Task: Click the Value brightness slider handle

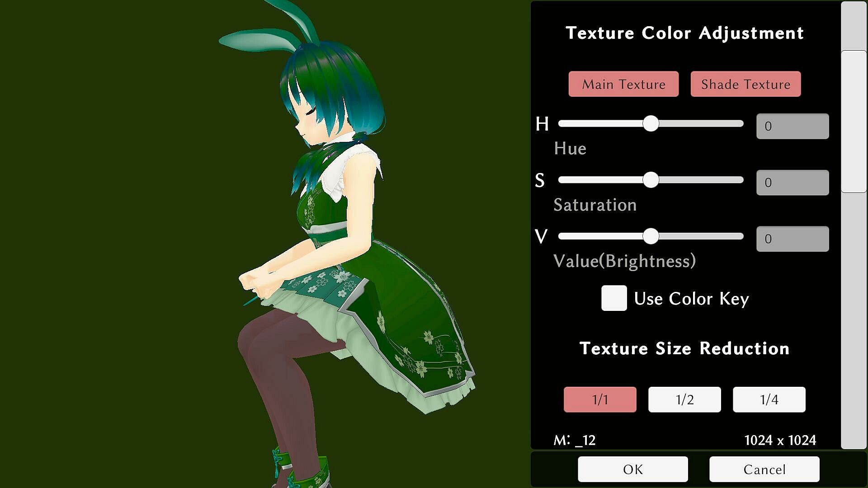Action: point(651,236)
